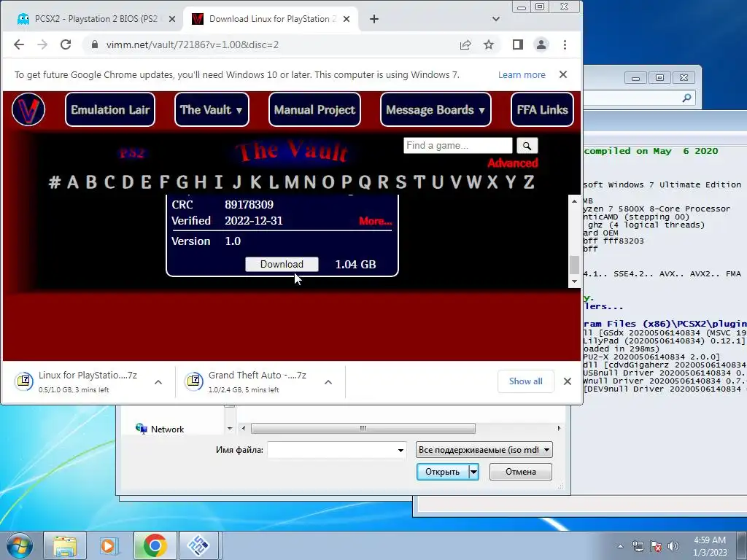Click the PS2 system logo
The height and width of the screenshot is (560, 747).
132,153
